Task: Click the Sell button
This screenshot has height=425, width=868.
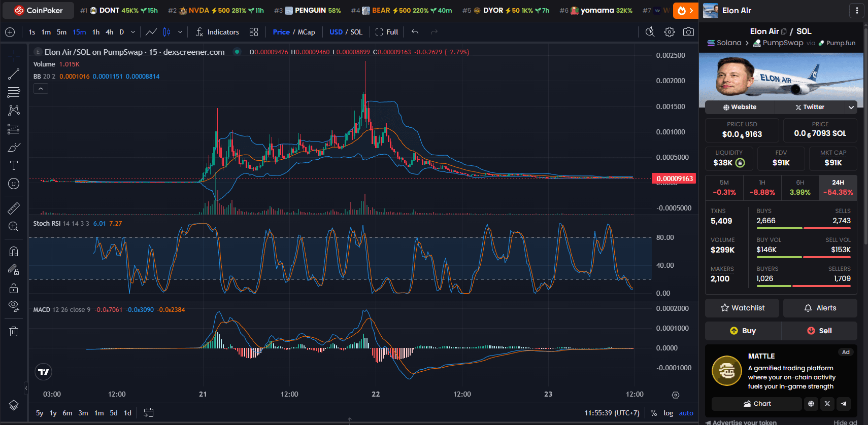Action: pyautogui.click(x=819, y=331)
